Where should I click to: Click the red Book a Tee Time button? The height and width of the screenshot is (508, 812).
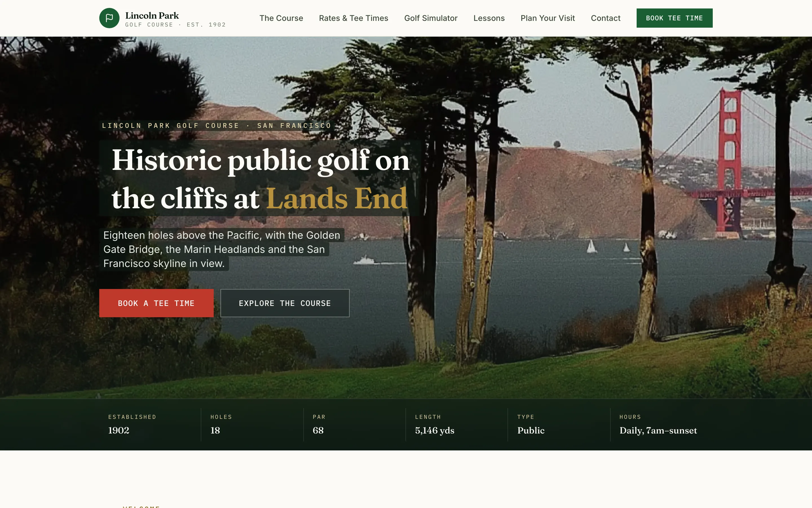pos(156,303)
